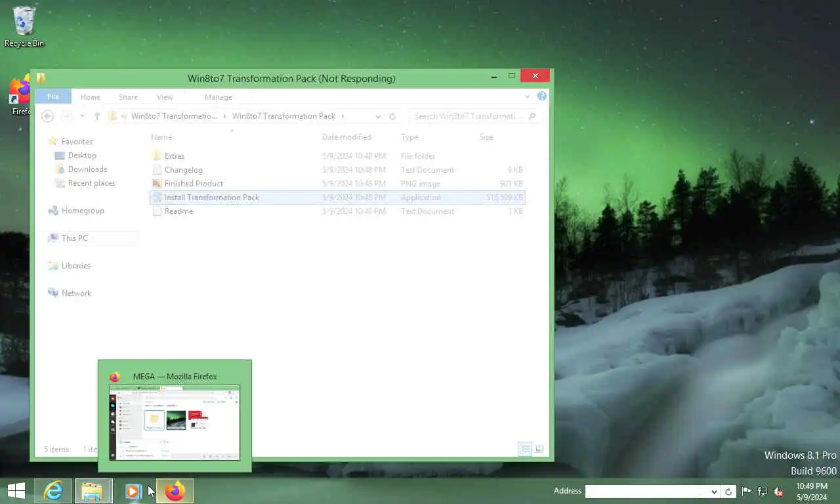This screenshot has width=840, height=504.
Task: Open network tray icon
Action: [763, 491]
